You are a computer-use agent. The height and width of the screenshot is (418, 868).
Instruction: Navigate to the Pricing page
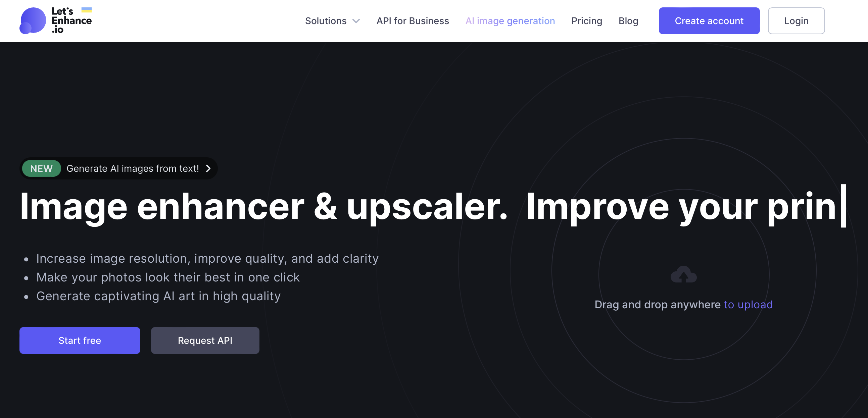pyautogui.click(x=586, y=21)
